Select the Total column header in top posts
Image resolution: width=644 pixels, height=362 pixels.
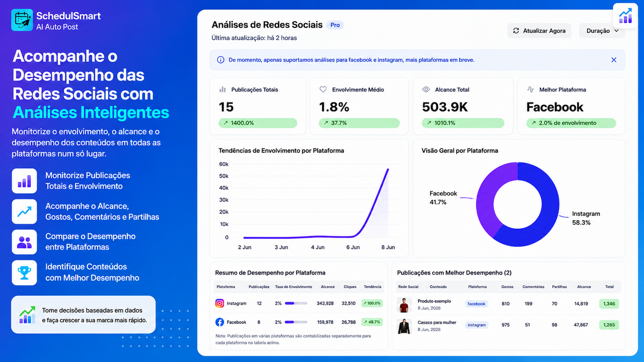click(x=609, y=287)
